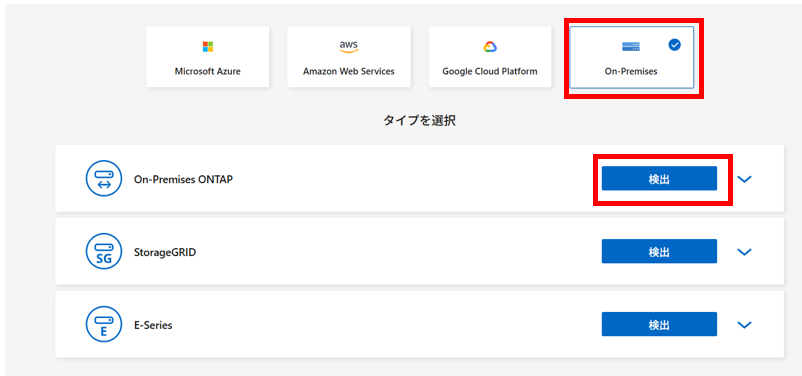
Task: Expand the E-Series row chevron
Action: pos(745,324)
